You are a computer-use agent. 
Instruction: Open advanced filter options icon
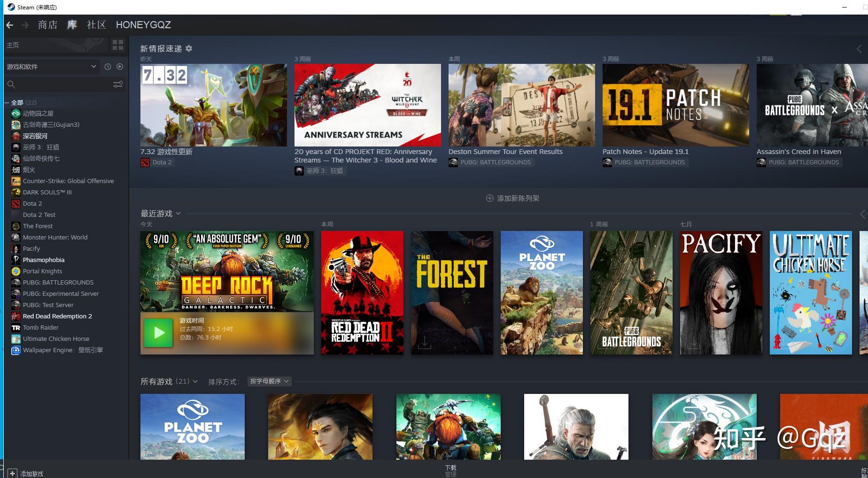(118, 85)
